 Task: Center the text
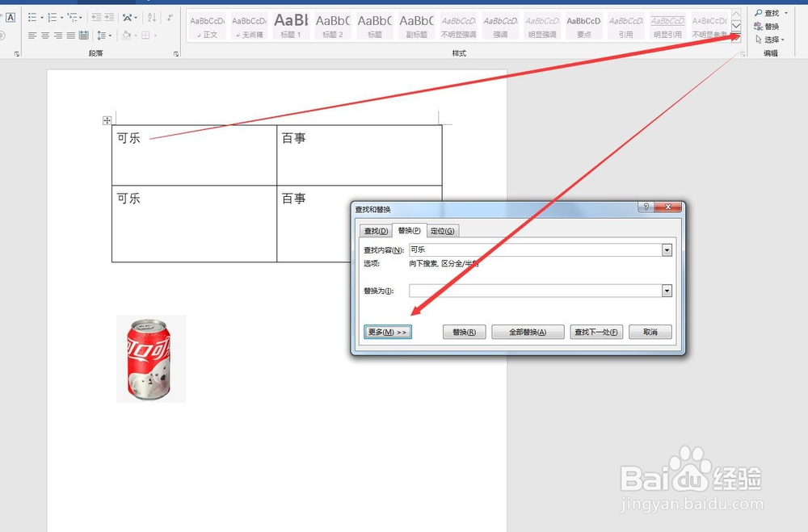[x=45, y=36]
